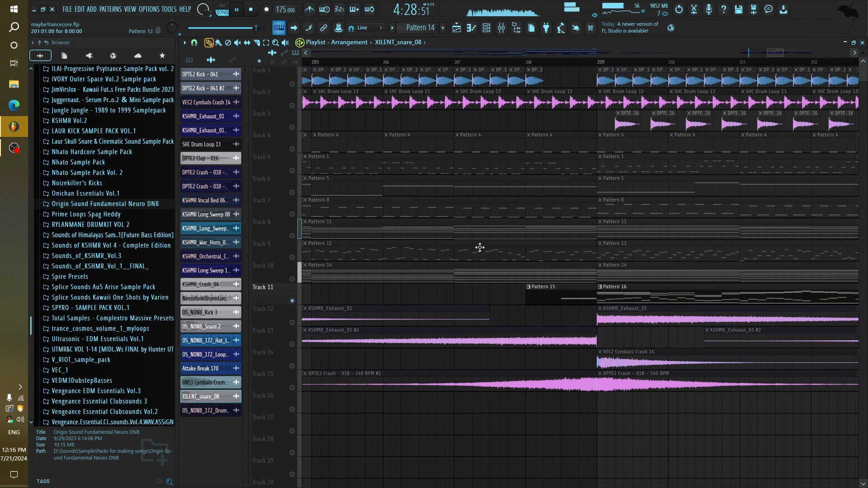Select the Zoom magnifier tool in playlist
Viewport: 868px width, 488px height.
coord(275,42)
